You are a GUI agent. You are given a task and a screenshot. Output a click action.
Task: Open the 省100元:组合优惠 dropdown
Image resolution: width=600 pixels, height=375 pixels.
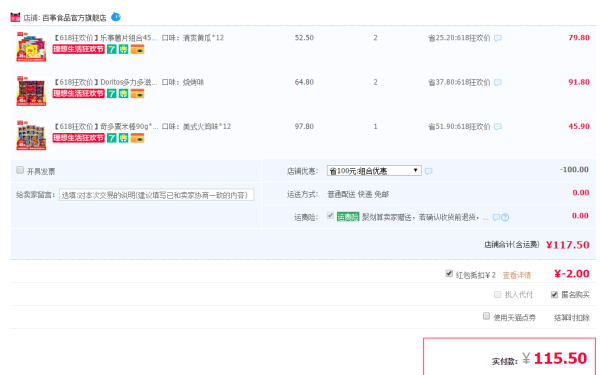pos(374,171)
